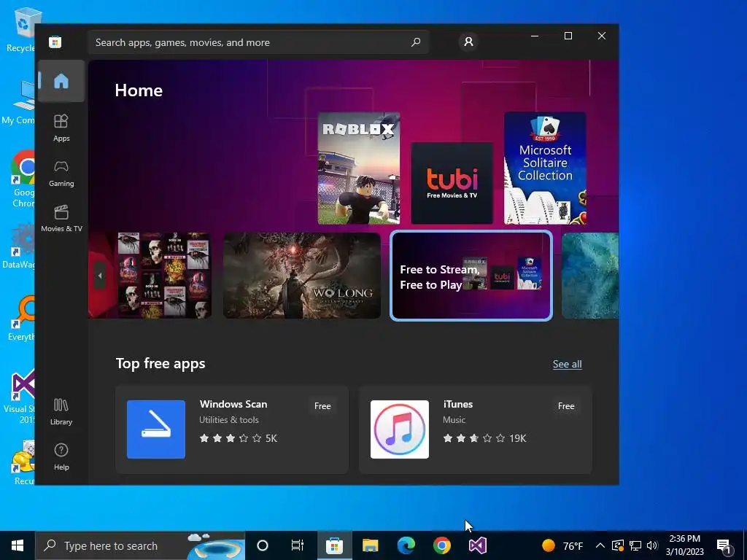Select the Everything desktop shortcut
The width and height of the screenshot is (747, 560).
pyautogui.click(x=21, y=318)
